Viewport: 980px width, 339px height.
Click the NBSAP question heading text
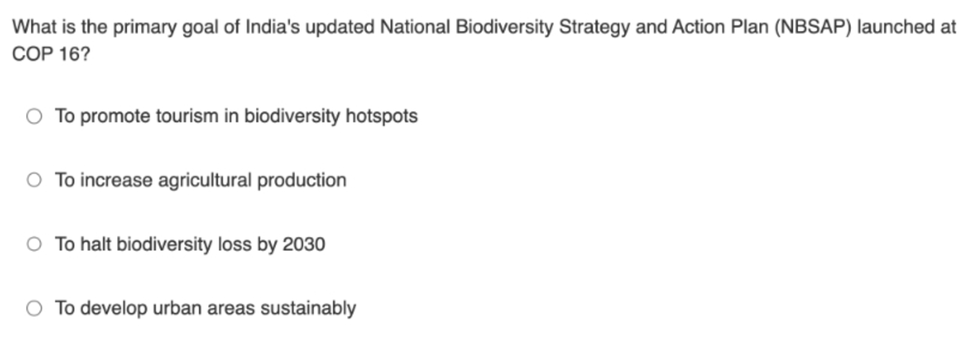[484, 40]
